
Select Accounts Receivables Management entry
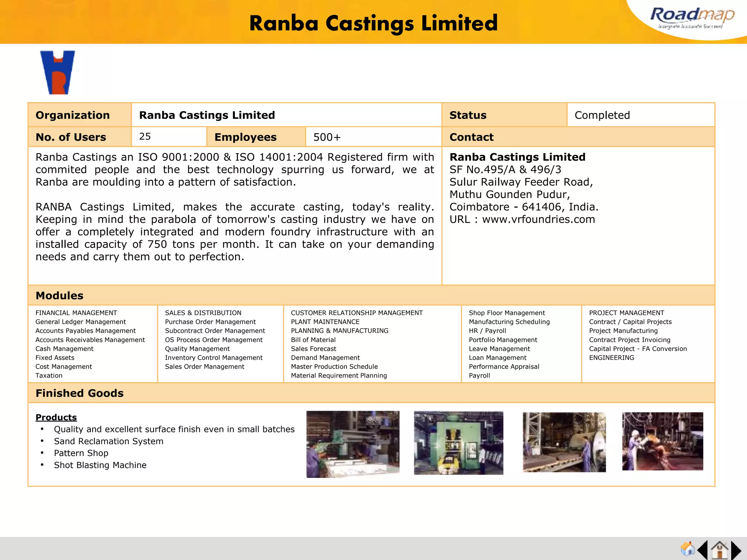pos(90,340)
